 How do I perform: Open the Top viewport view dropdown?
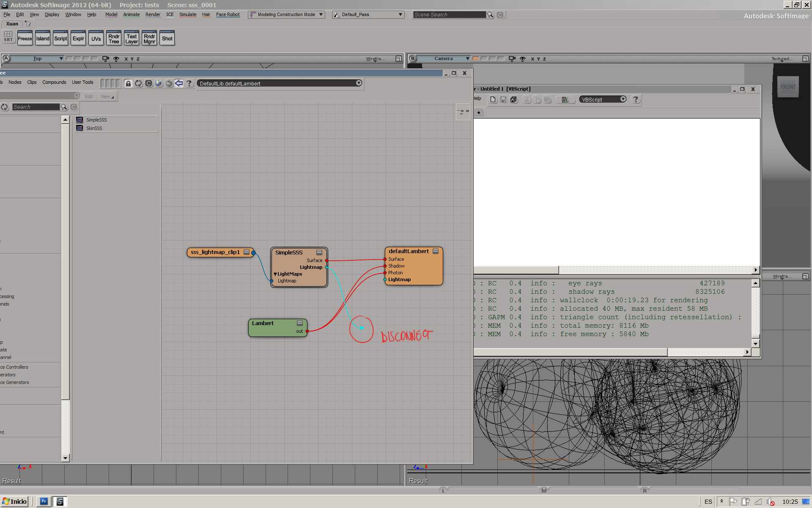(x=37, y=58)
